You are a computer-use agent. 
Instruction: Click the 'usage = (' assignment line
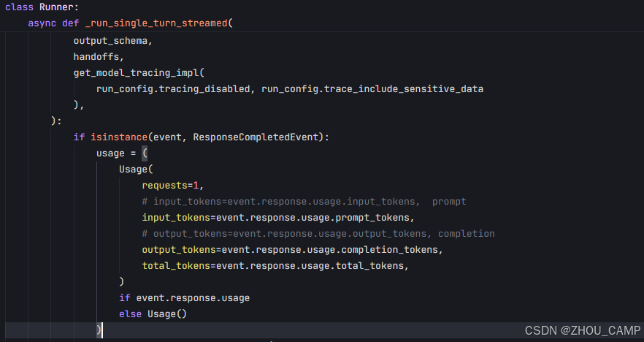122,153
